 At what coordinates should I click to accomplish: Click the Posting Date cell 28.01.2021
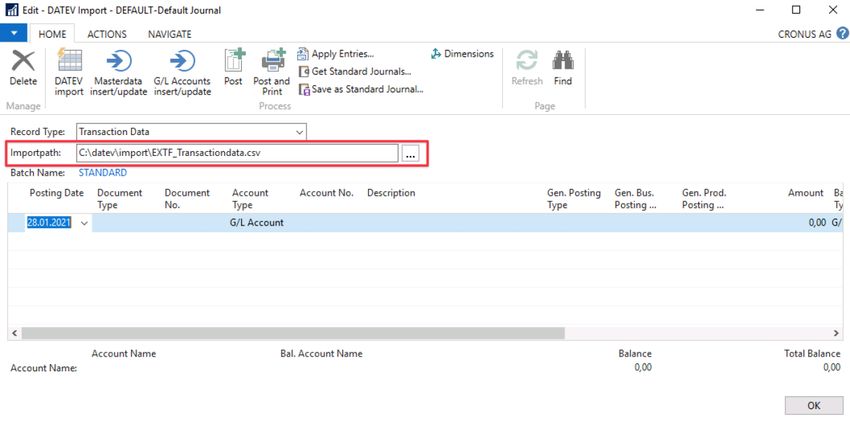click(49, 222)
